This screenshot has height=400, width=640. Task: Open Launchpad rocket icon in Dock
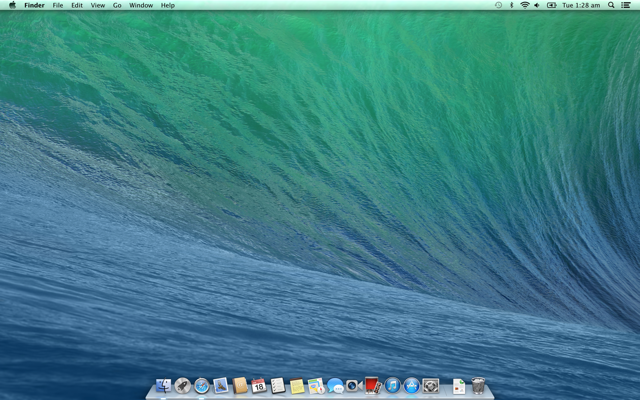[x=182, y=385]
